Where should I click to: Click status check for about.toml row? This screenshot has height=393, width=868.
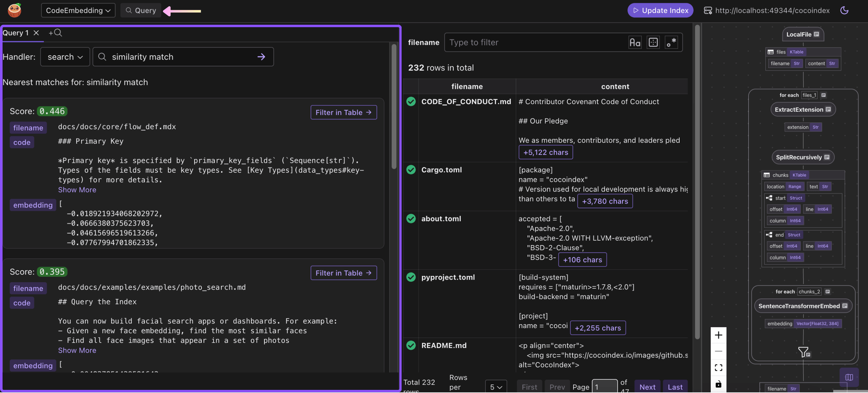click(411, 218)
